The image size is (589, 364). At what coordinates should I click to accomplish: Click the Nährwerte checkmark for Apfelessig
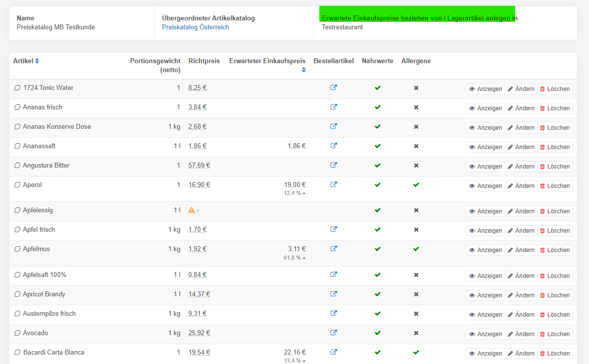point(377,210)
